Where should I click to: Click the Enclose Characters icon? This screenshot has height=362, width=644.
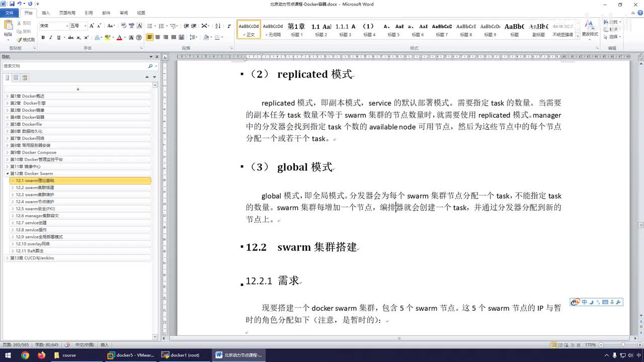(x=139, y=37)
